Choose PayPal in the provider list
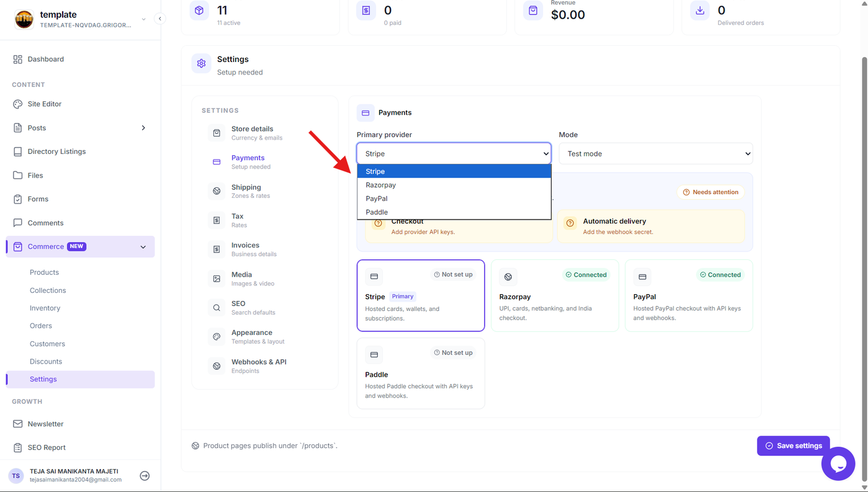Screen dimensions: 868x492 [454, 199]
